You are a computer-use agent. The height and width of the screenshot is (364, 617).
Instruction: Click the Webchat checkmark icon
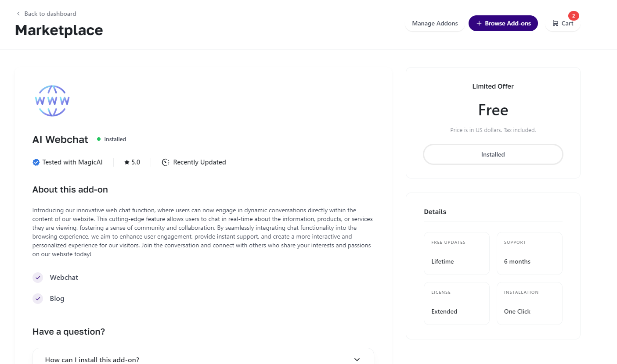(x=38, y=278)
